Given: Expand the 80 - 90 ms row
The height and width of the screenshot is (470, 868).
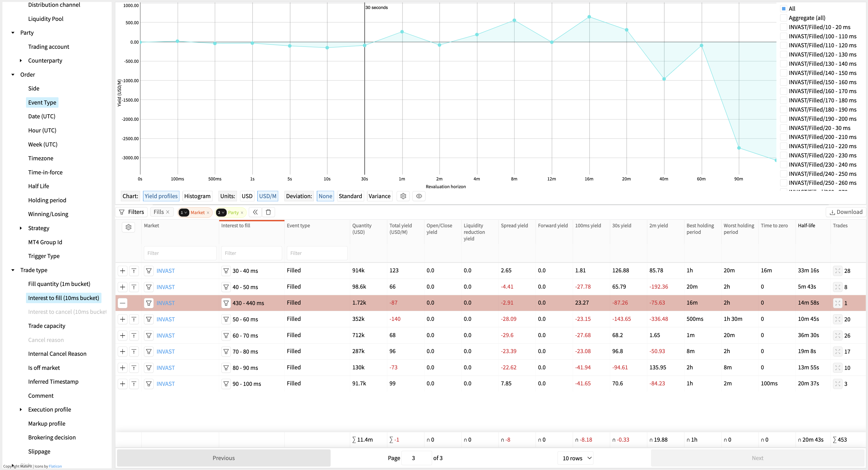Looking at the screenshot, I should [123, 368].
